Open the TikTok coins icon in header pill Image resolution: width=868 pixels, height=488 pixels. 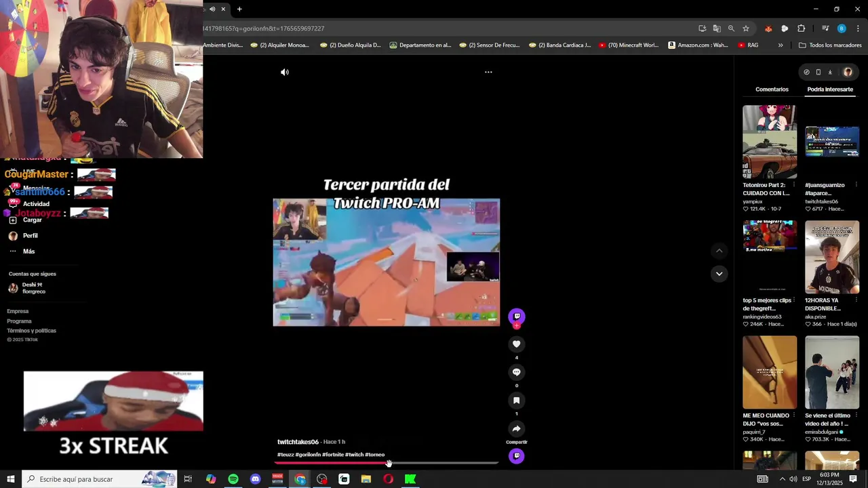(x=806, y=72)
